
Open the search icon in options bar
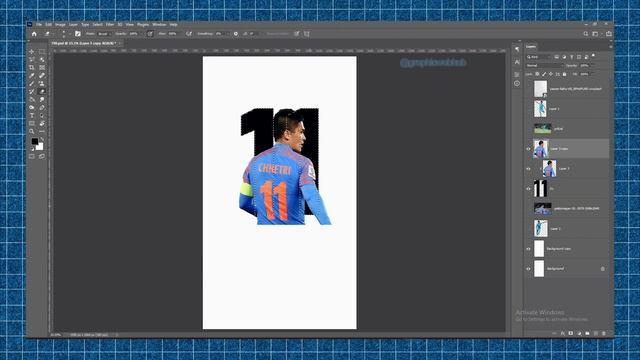click(586, 34)
